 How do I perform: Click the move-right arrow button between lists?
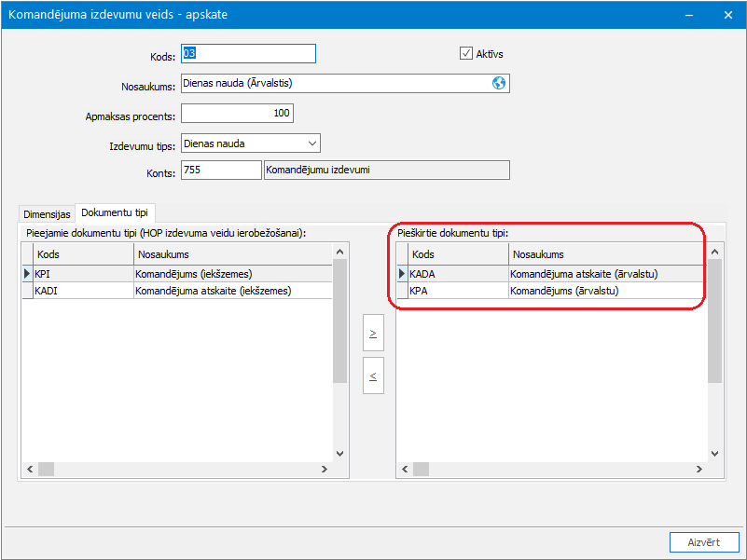[x=373, y=333]
